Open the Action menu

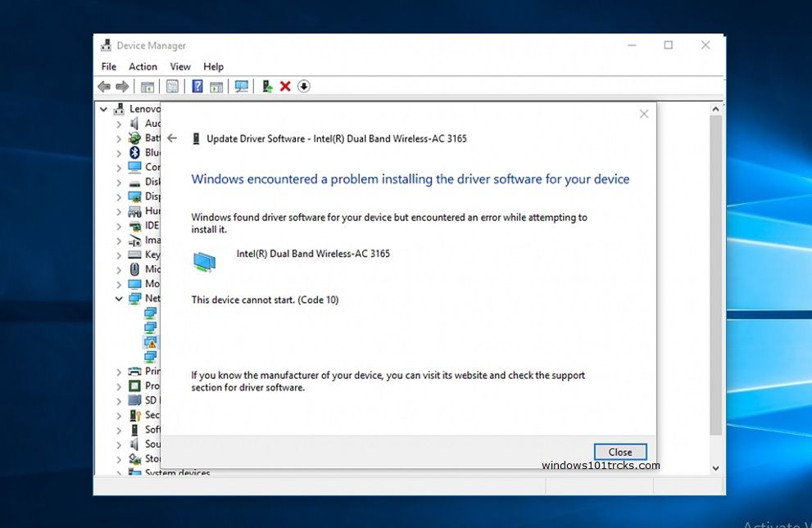(143, 66)
